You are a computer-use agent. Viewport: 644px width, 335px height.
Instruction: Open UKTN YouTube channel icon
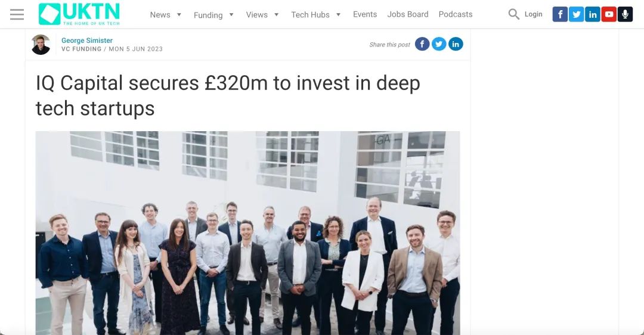pos(609,14)
